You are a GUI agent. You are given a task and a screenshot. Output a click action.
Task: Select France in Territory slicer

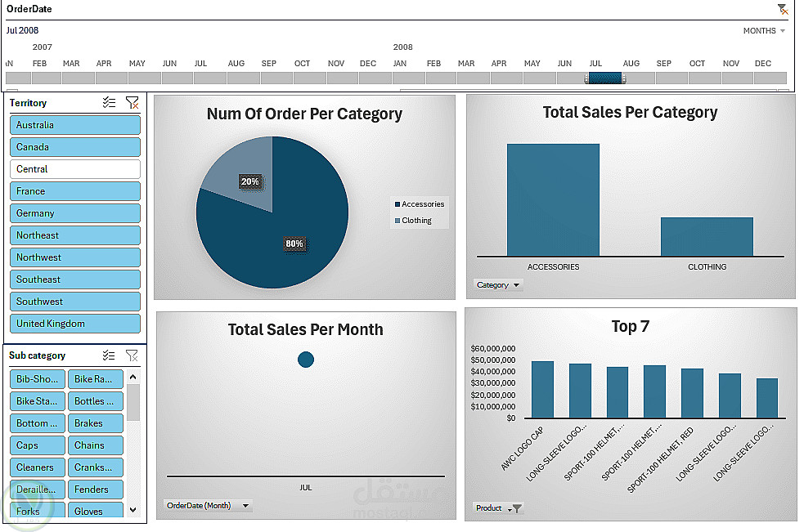pyautogui.click(x=75, y=191)
